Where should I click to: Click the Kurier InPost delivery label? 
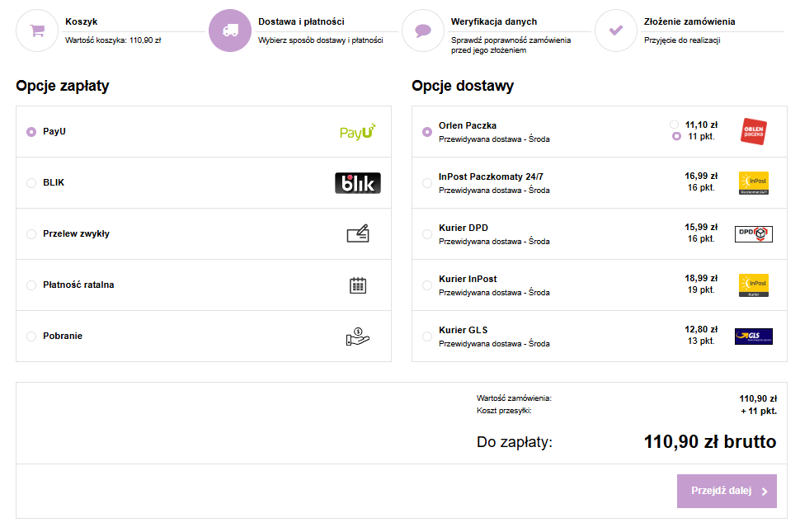468,279
